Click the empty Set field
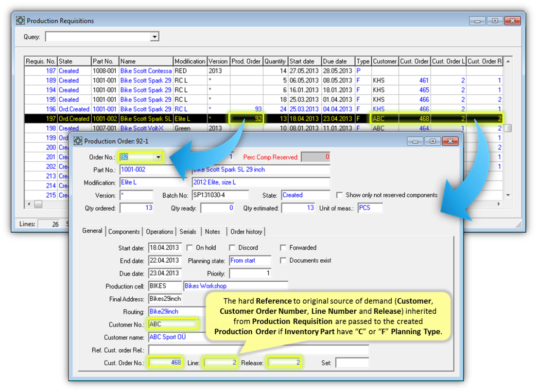 352,362
